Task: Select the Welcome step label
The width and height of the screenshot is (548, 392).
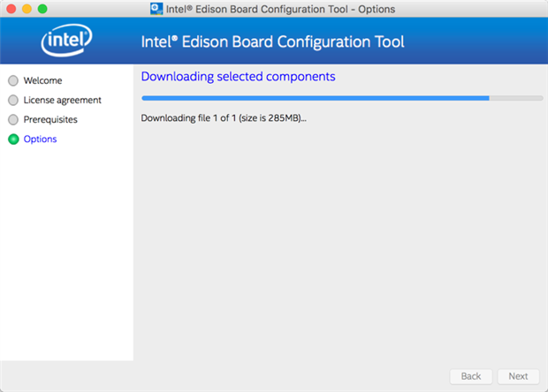Action: [x=42, y=80]
